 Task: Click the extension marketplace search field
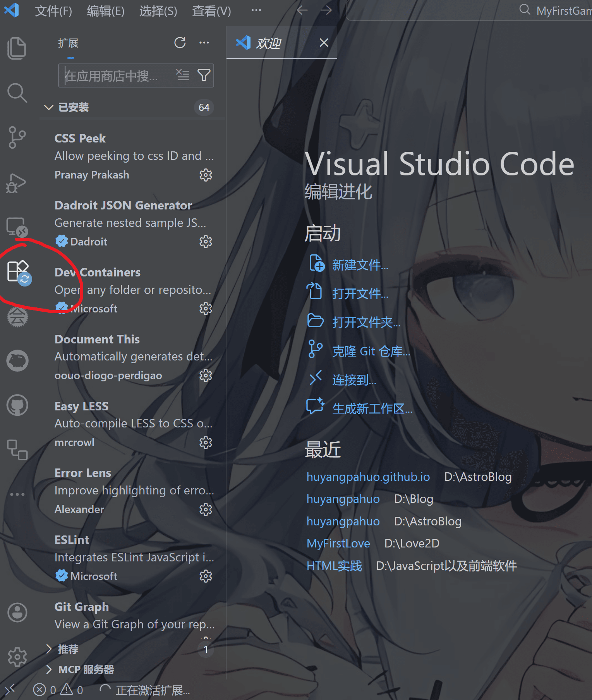116,76
